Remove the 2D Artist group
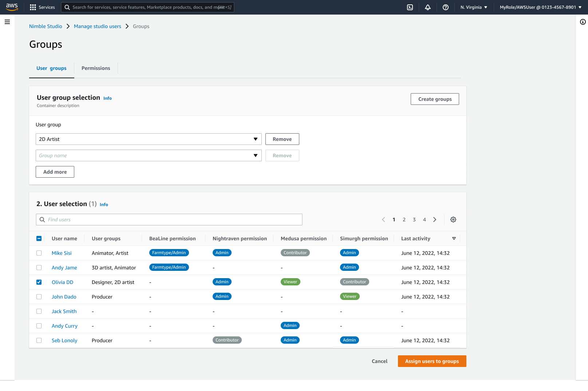The width and height of the screenshot is (588, 391). coord(282,139)
